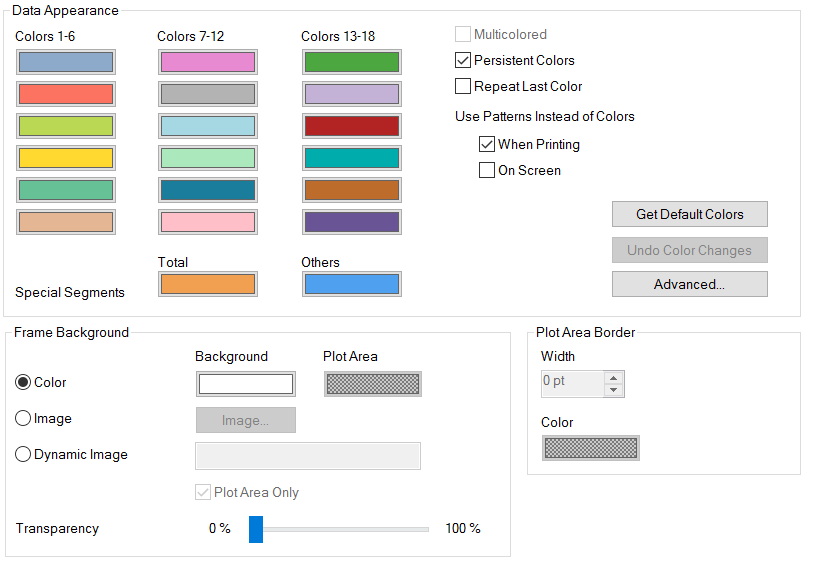818x583 pixels.
Task: Disable the Persistent Colors checkbox
Action: pos(463,61)
